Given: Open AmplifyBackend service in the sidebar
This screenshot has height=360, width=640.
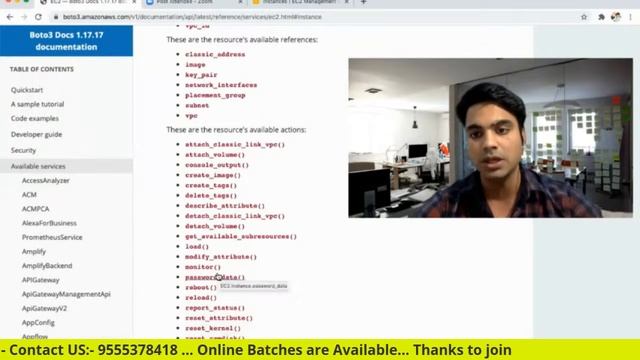Looking at the screenshot, I should tap(47, 266).
